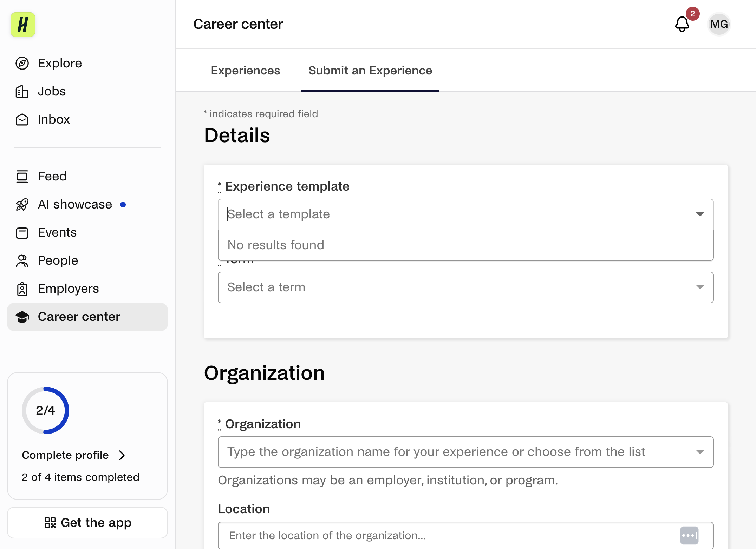The height and width of the screenshot is (549, 756).
Task: Click the Inbox envelope icon
Action: (x=22, y=119)
